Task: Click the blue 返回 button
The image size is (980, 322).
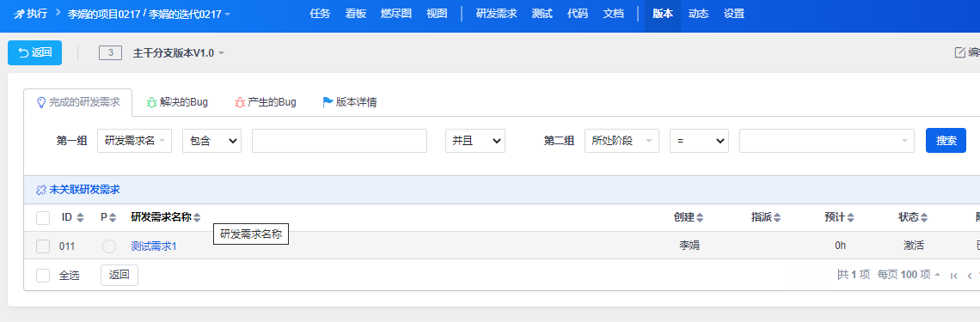Action: pyautogui.click(x=35, y=53)
